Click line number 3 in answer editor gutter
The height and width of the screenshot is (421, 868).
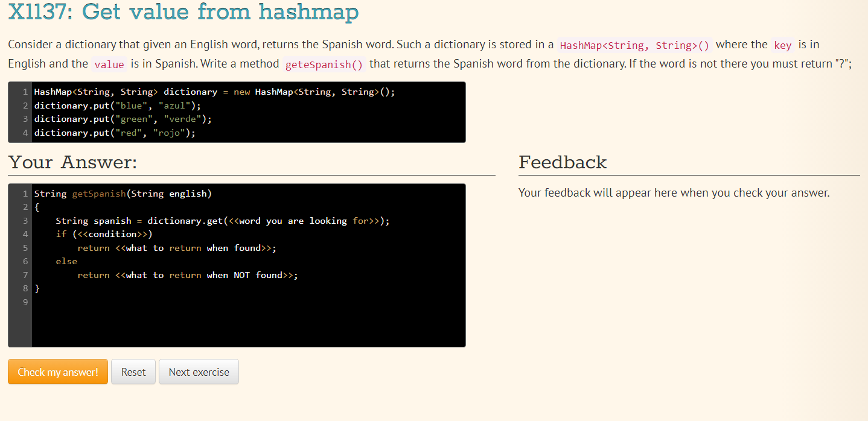(25, 221)
